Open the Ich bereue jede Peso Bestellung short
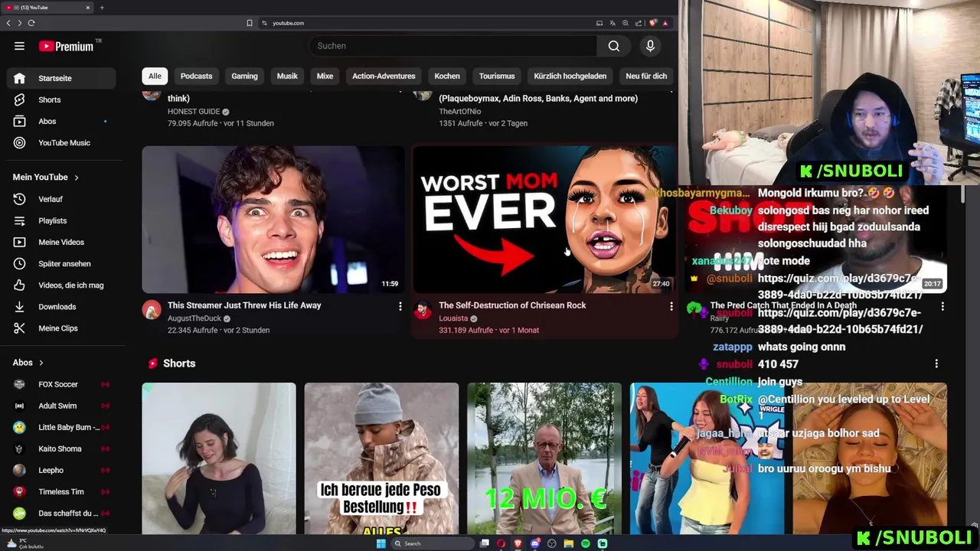This screenshot has height=551, width=980. click(381, 459)
